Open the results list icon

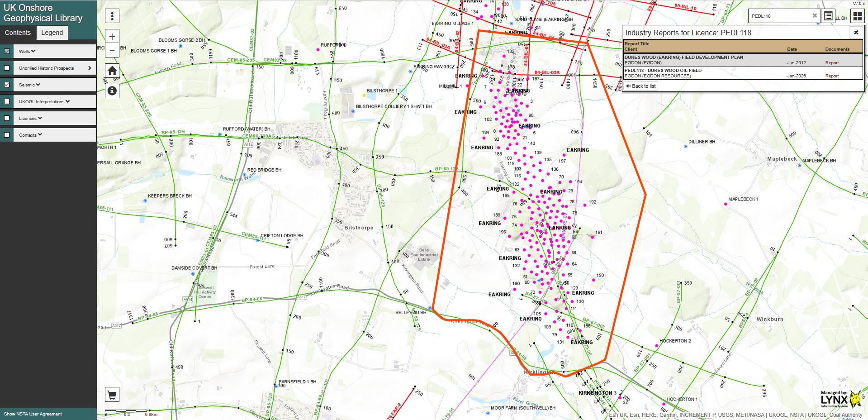(x=828, y=16)
